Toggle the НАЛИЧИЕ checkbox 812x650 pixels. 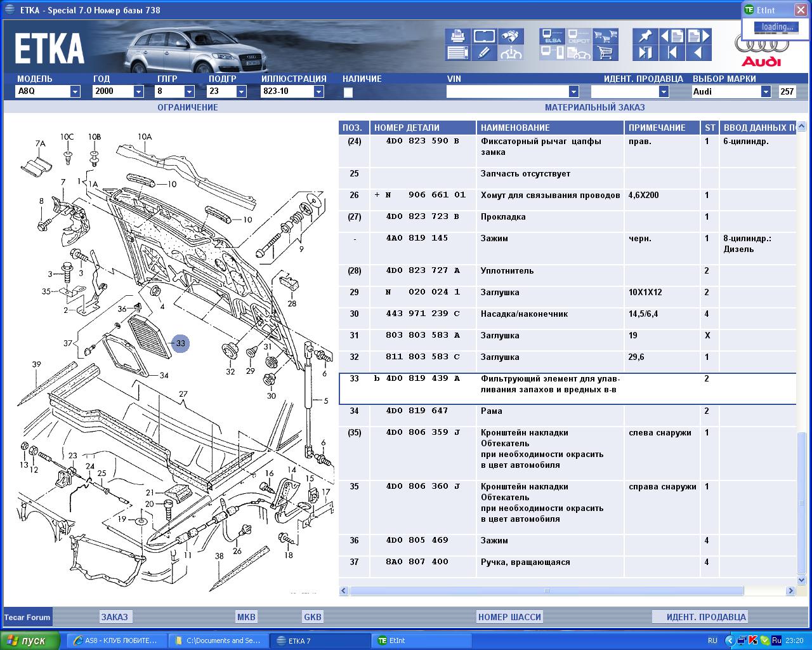pyautogui.click(x=348, y=93)
